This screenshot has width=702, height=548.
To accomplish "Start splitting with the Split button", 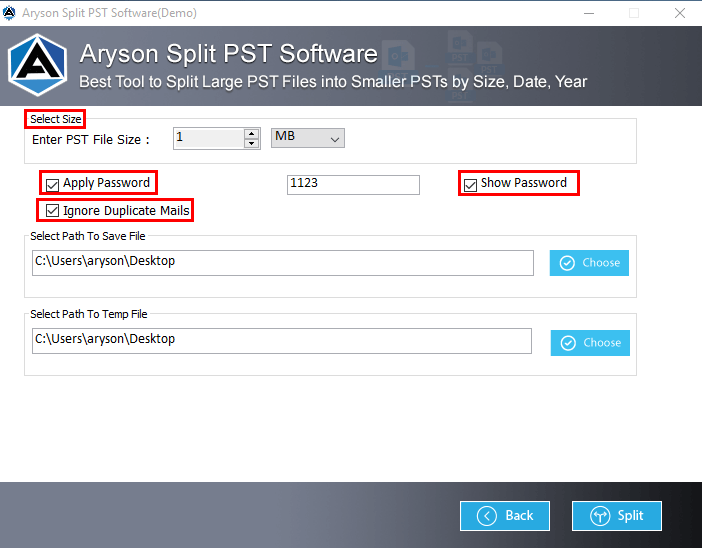I will tap(616, 516).
